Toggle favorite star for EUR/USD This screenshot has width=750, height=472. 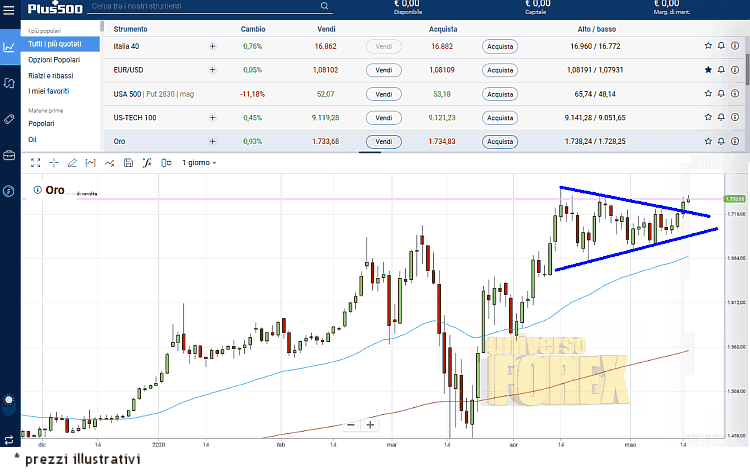(708, 70)
